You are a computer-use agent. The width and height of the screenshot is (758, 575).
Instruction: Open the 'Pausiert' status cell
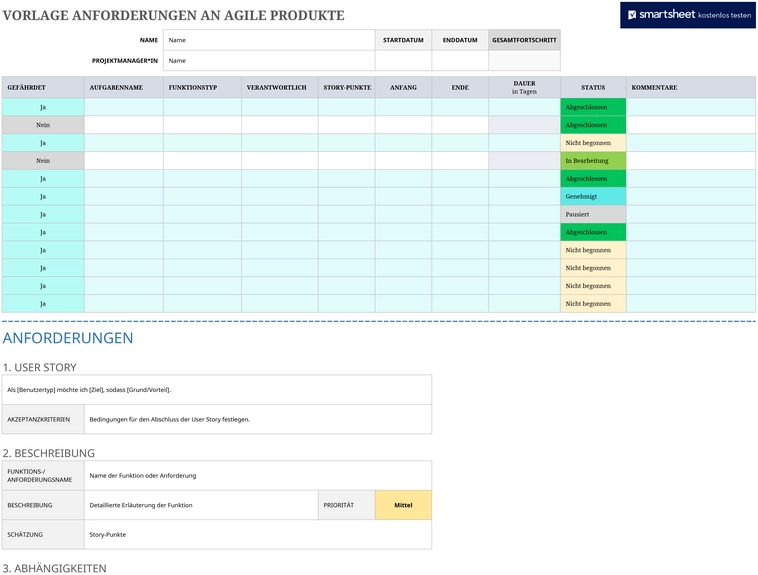[593, 214]
